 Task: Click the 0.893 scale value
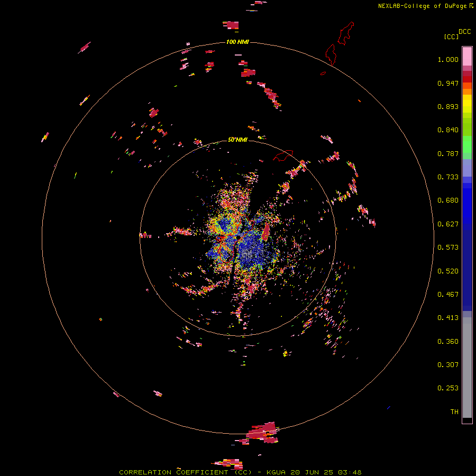448,106
